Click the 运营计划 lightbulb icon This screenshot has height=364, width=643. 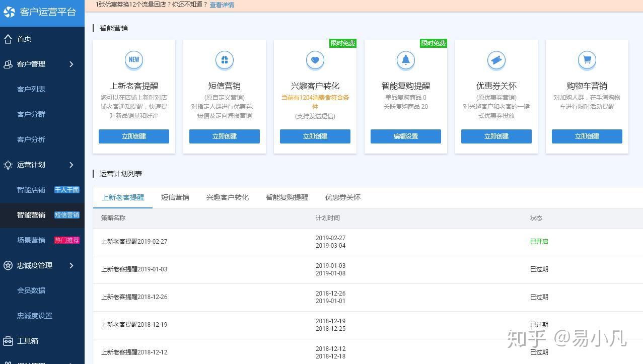click(8, 165)
